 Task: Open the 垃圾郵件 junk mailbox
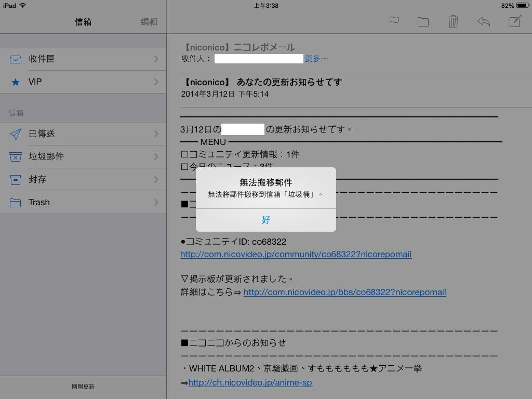[x=83, y=156]
